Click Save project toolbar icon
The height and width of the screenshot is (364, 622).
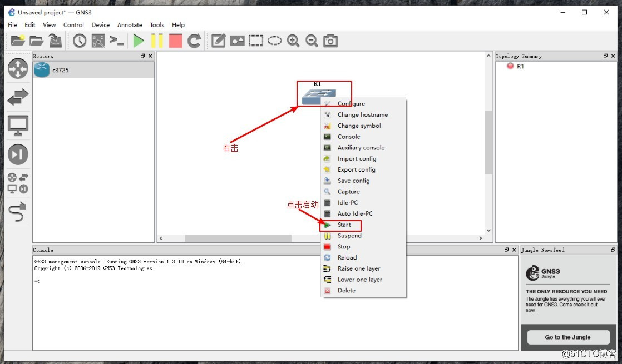point(55,41)
